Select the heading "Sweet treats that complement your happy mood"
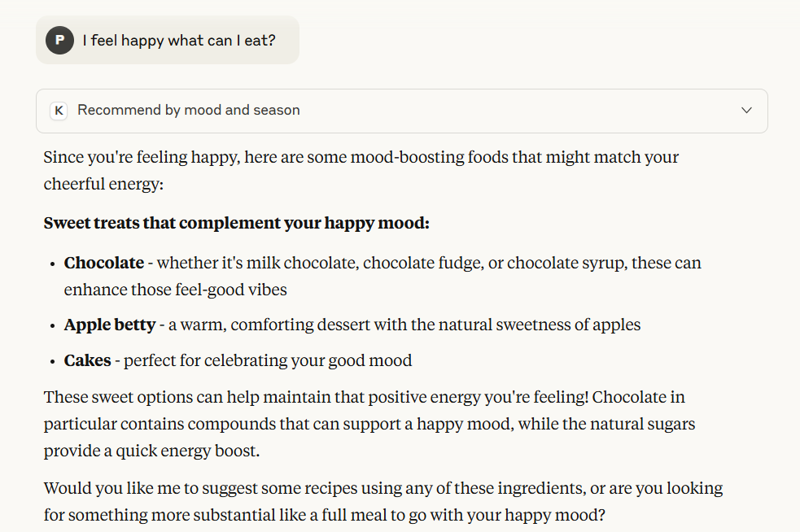This screenshot has width=800, height=532. point(236,223)
